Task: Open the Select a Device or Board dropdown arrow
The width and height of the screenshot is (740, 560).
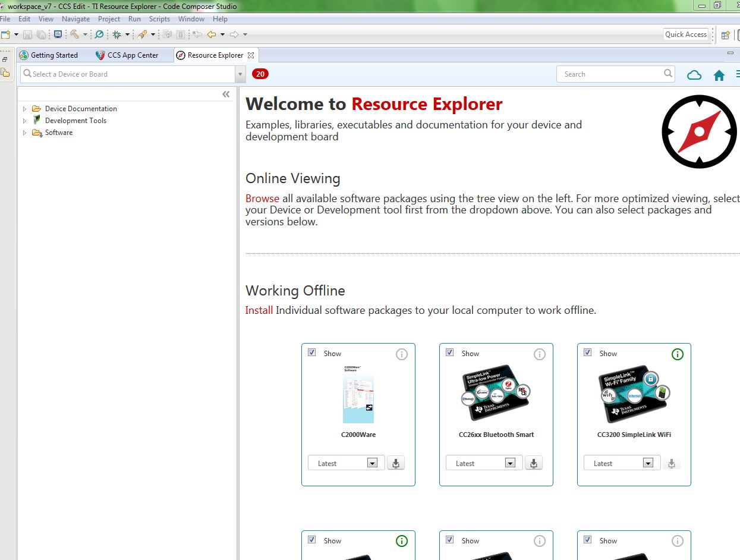Action: 240,74
